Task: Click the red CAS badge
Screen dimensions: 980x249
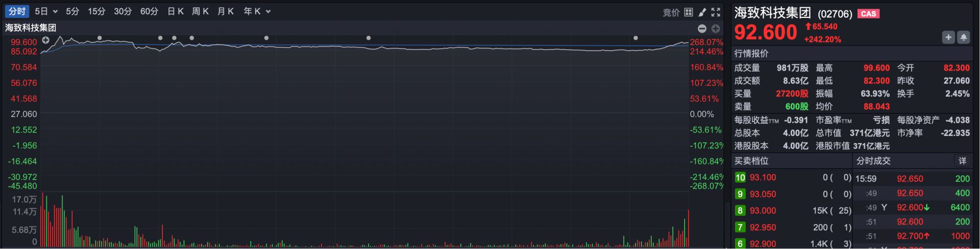Action: point(868,14)
